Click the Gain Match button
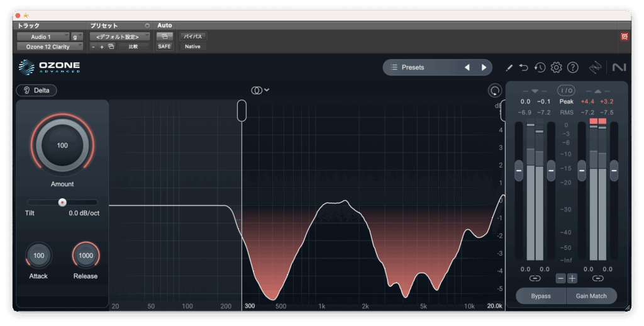This screenshot has height=326, width=644. tap(592, 296)
